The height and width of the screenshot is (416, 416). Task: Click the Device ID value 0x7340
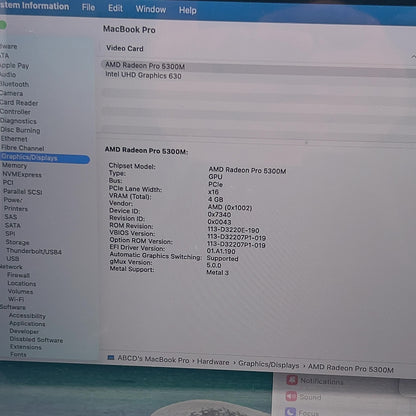[x=219, y=214]
